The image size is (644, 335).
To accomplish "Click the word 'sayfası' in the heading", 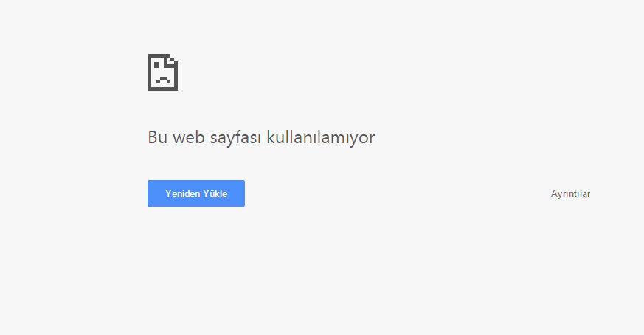I will (236, 138).
